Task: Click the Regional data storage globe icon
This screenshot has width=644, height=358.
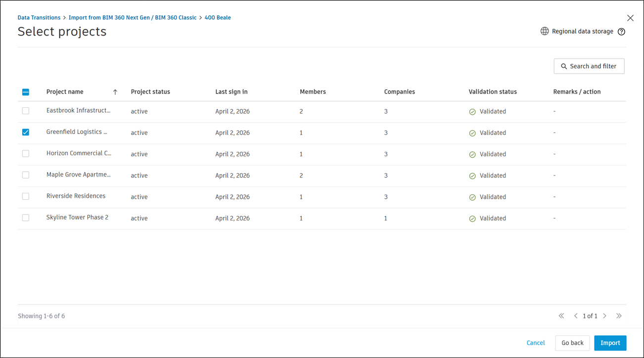Action: [x=545, y=31]
